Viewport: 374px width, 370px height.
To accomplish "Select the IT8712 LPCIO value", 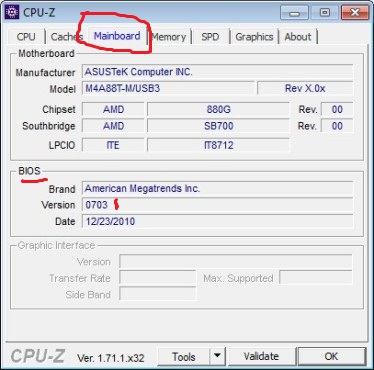I will [x=218, y=145].
